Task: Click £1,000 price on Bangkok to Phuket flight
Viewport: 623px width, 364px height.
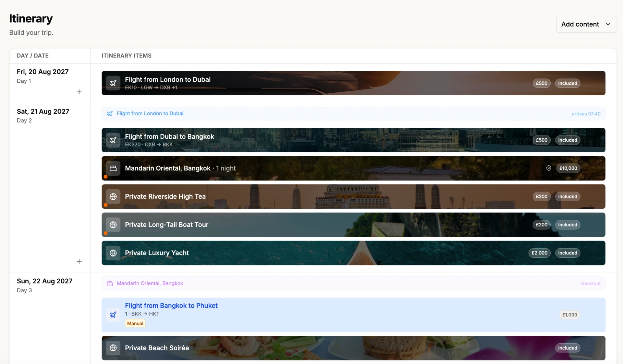Action: point(569,315)
